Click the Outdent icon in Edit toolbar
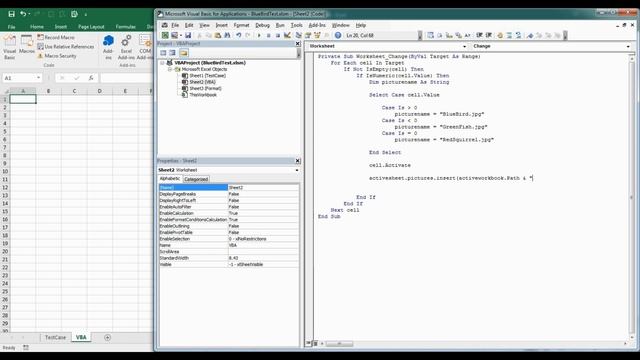The width and height of the screenshot is (640, 360). (489, 36)
